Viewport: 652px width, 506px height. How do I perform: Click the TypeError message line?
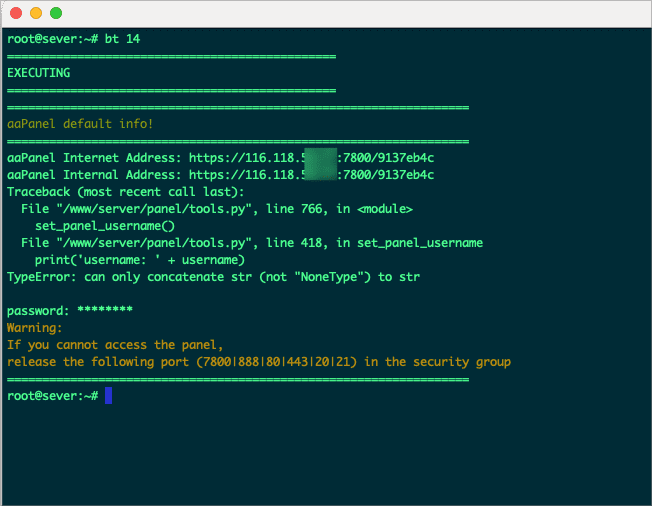pyautogui.click(x=213, y=277)
